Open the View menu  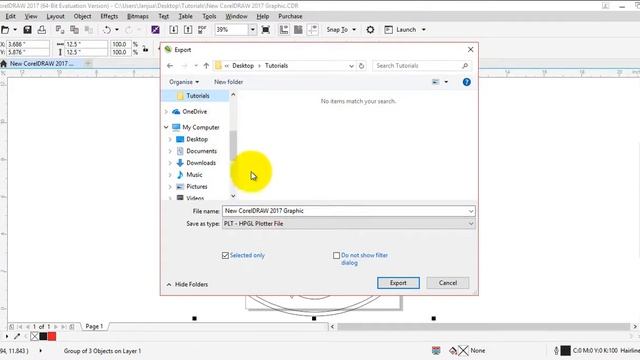(31, 16)
